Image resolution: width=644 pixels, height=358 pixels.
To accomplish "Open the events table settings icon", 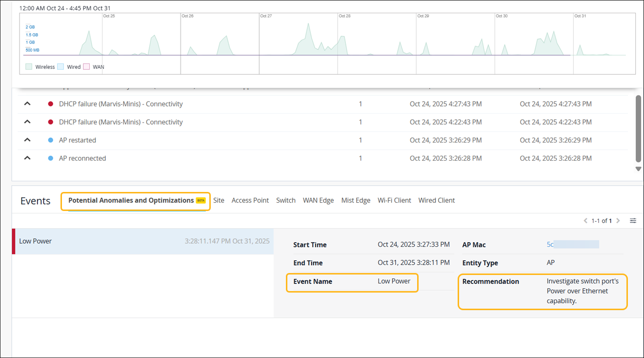I will click(633, 221).
